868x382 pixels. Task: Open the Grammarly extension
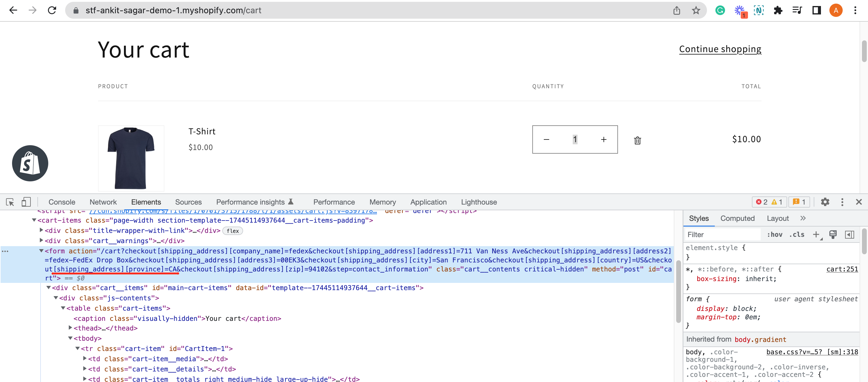pyautogui.click(x=720, y=11)
